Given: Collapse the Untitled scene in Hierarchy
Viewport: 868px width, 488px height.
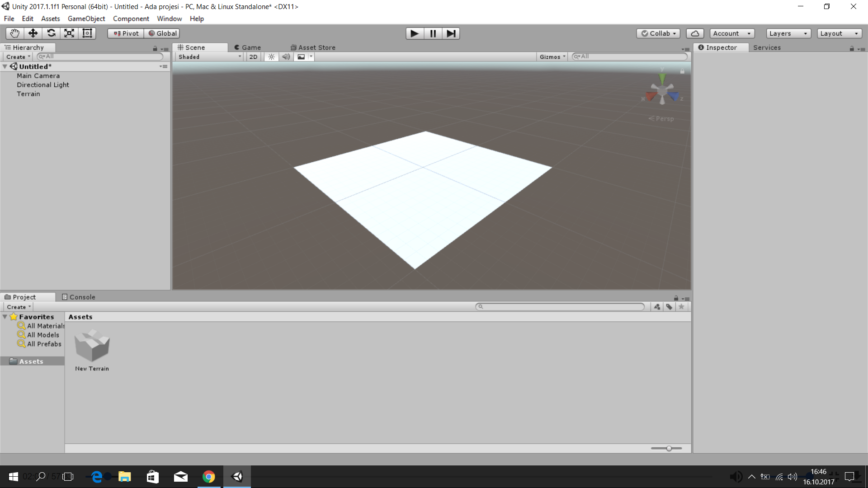Looking at the screenshot, I should pyautogui.click(x=5, y=66).
